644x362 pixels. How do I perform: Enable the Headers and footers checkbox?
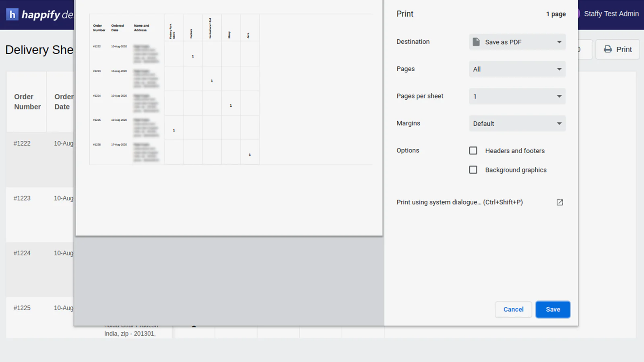coord(473,150)
